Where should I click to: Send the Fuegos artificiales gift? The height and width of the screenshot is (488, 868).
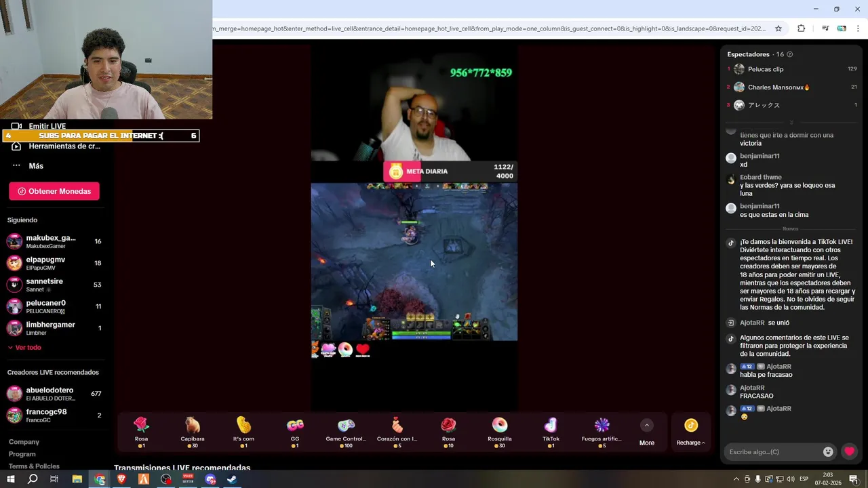(x=602, y=432)
